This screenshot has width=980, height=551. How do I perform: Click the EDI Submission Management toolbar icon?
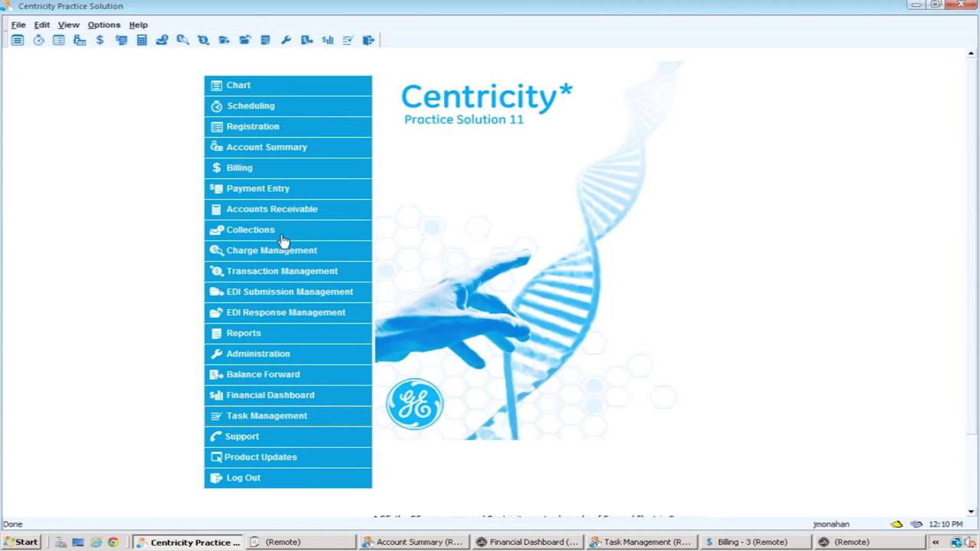coord(224,40)
